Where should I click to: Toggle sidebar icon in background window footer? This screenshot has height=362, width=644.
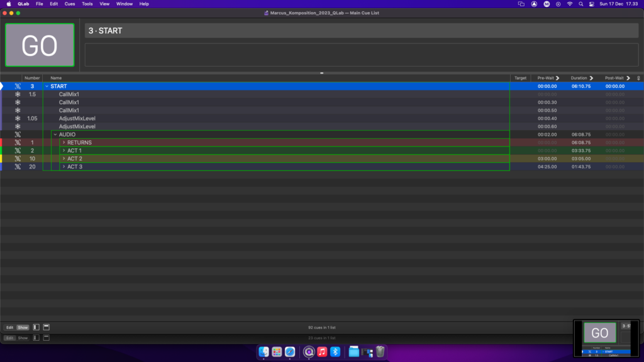pyautogui.click(x=36, y=337)
